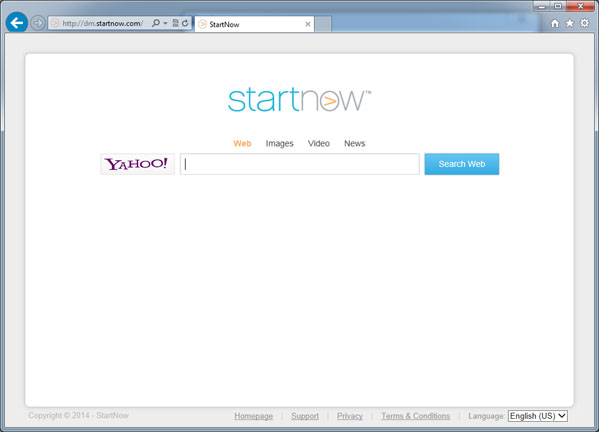Refresh the page with reload icon
The image size is (599, 432).
click(x=185, y=23)
